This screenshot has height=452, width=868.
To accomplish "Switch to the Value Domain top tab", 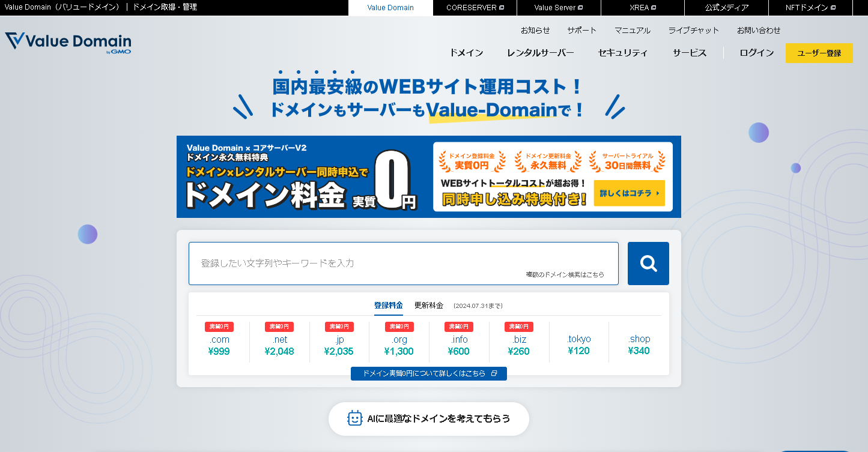I will [390, 8].
